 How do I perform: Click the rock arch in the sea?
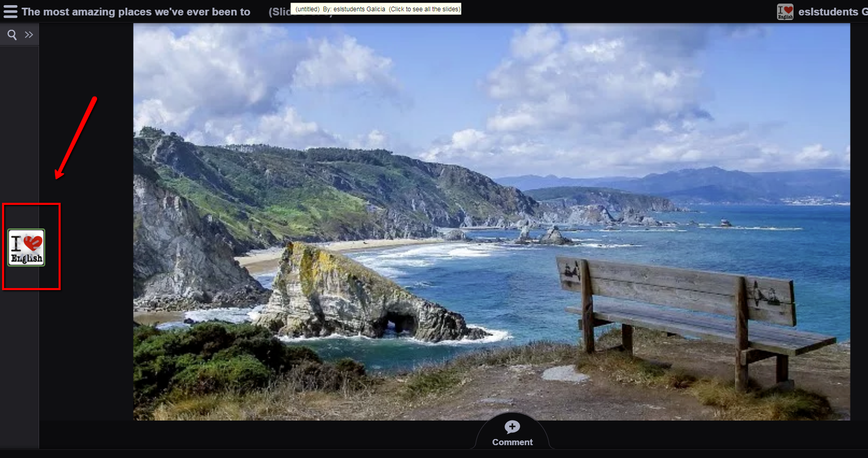(401, 321)
